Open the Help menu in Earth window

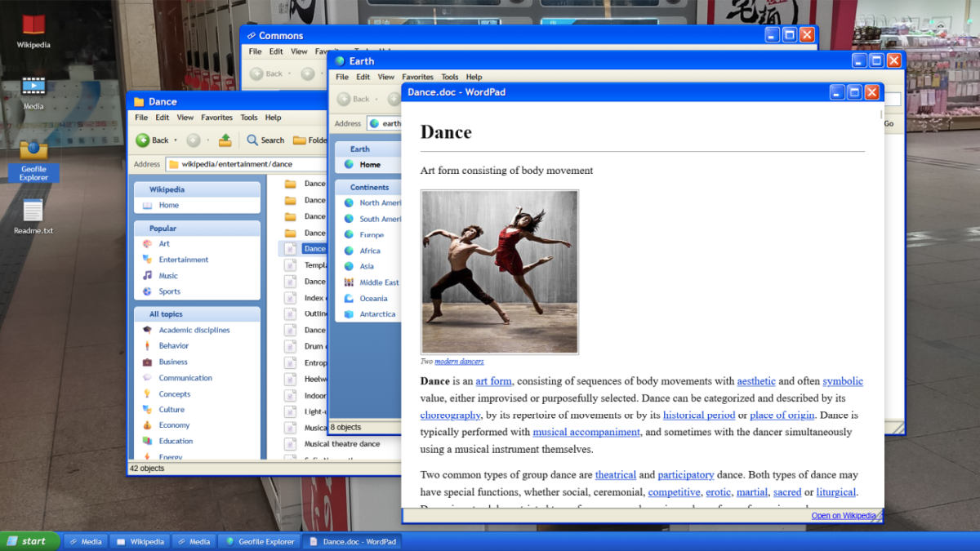pyautogui.click(x=474, y=78)
